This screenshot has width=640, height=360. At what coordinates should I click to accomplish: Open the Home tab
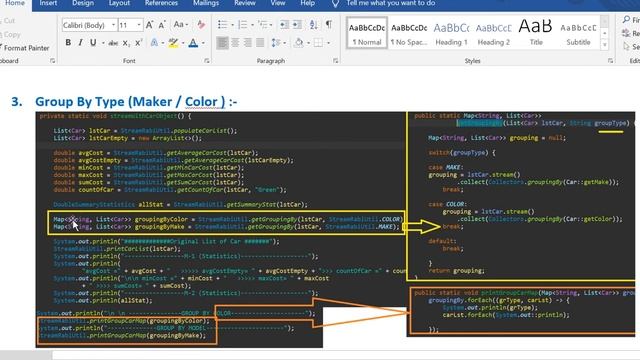tap(15, 3)
